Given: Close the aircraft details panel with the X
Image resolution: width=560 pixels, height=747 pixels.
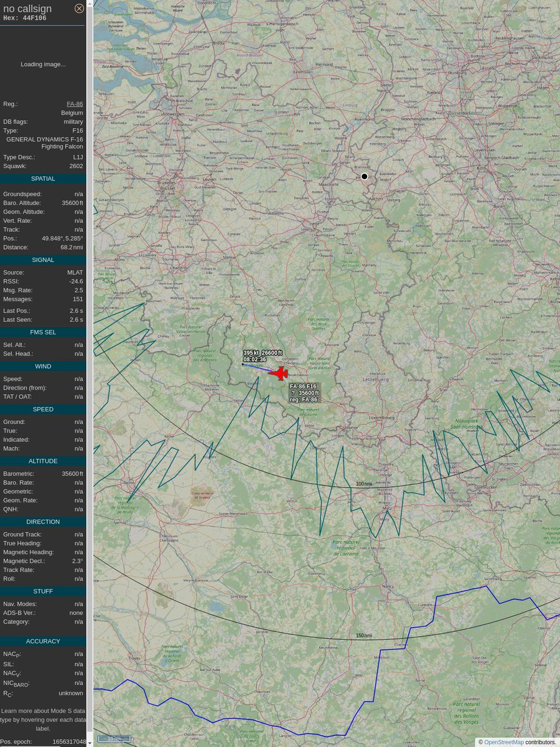Looking at the screenshot, I should (79, 8).
